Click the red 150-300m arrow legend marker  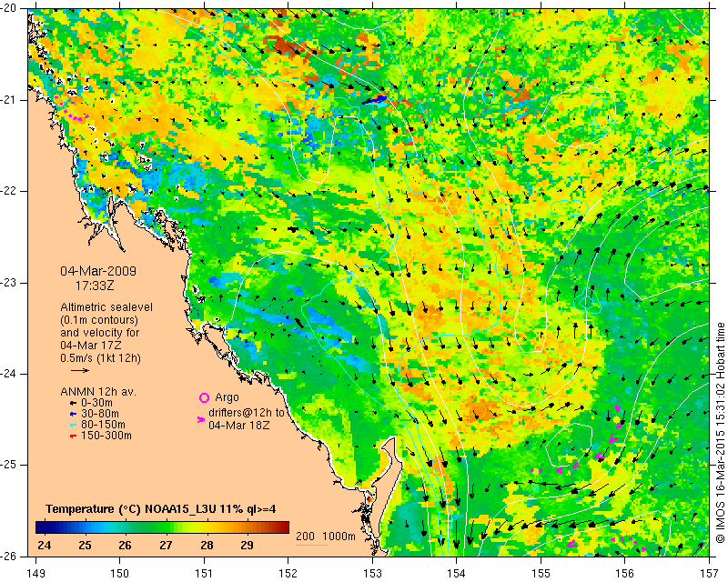[x=73, y=436]
